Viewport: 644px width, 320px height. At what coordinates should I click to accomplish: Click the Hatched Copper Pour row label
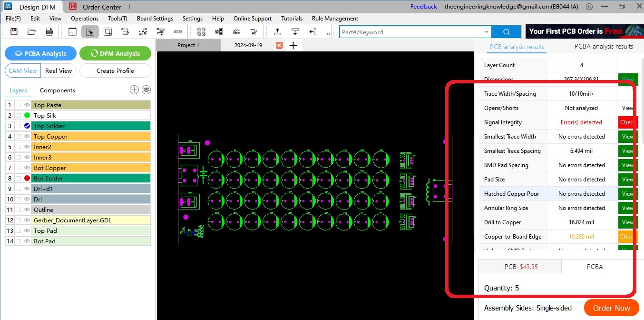[x=511, y=194]
